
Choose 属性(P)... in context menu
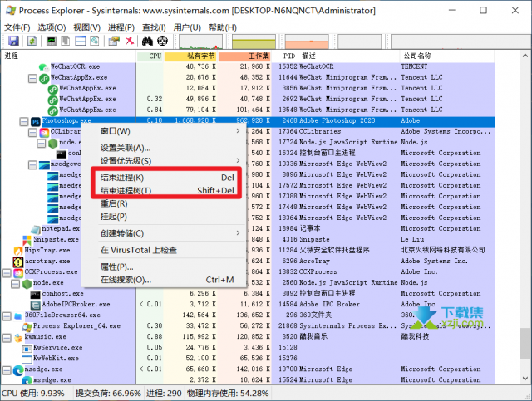pyautogui.click(x=163, y=267)
